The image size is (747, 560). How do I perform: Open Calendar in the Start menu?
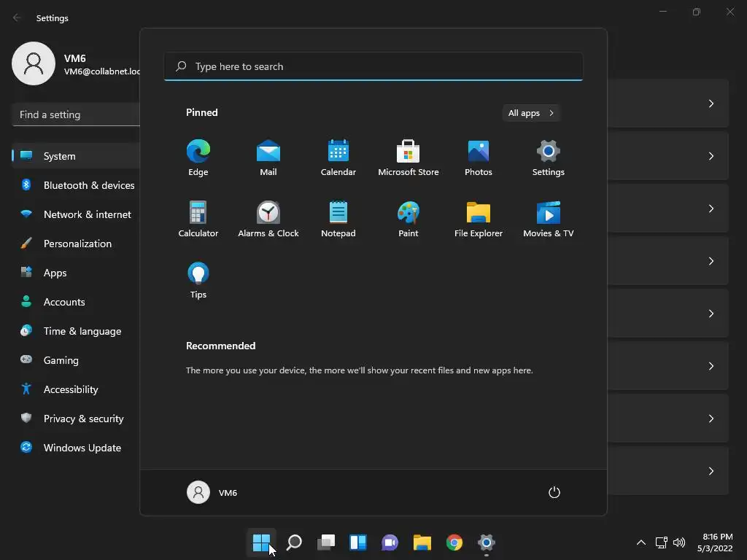[x=338, y=157]
